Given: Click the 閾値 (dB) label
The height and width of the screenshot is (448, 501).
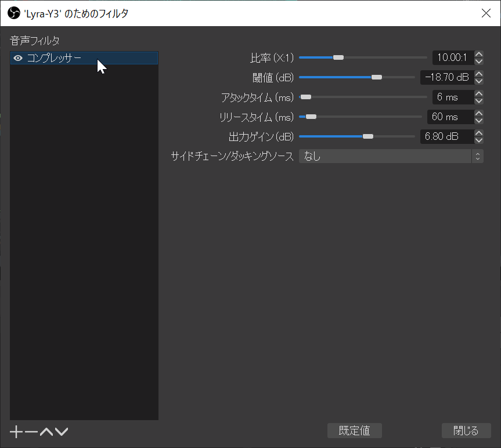Looking at the screenshot, I should pos(273,78).
